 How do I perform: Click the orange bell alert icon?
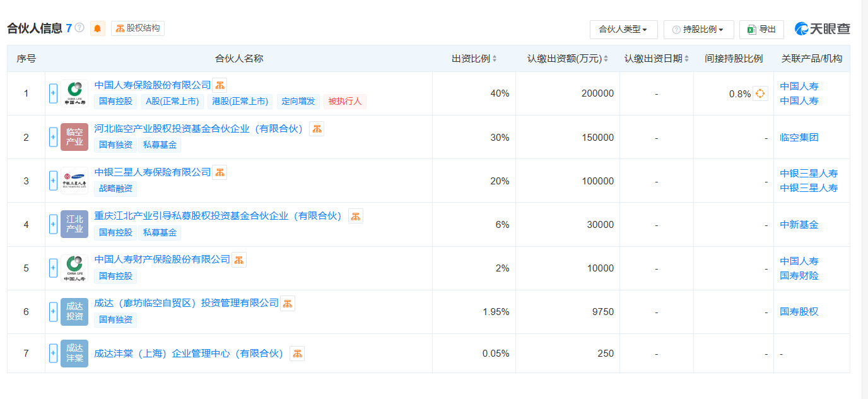(97, 28)
